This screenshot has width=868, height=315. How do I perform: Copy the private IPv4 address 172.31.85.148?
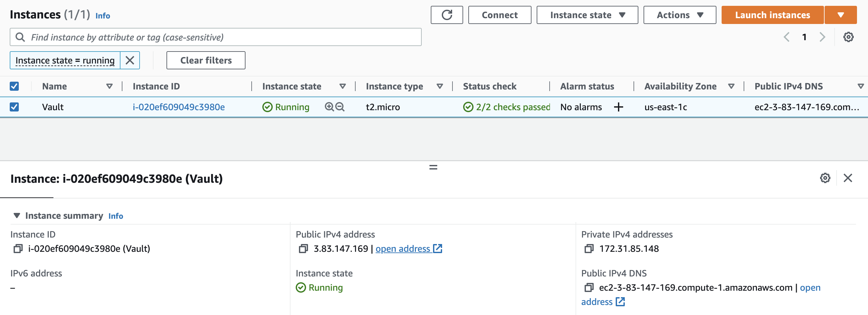[589, 249]
